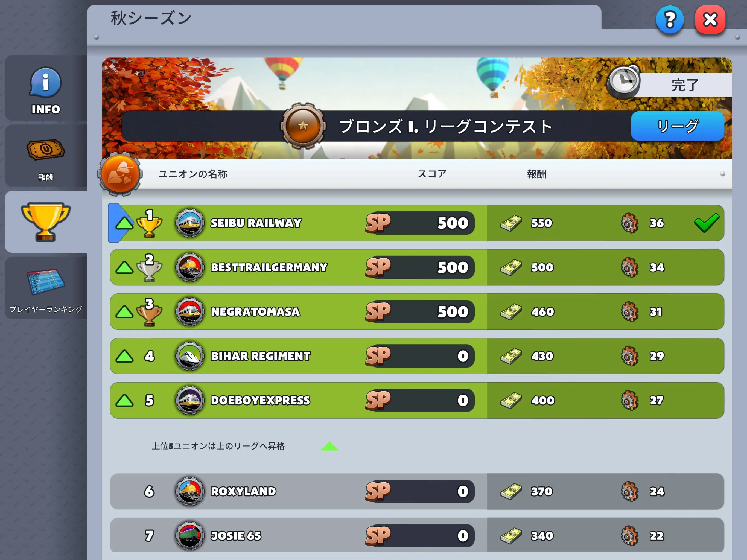
Task: Select the SEIBU RAILWAY union row
Action: [x=416, y=223]
